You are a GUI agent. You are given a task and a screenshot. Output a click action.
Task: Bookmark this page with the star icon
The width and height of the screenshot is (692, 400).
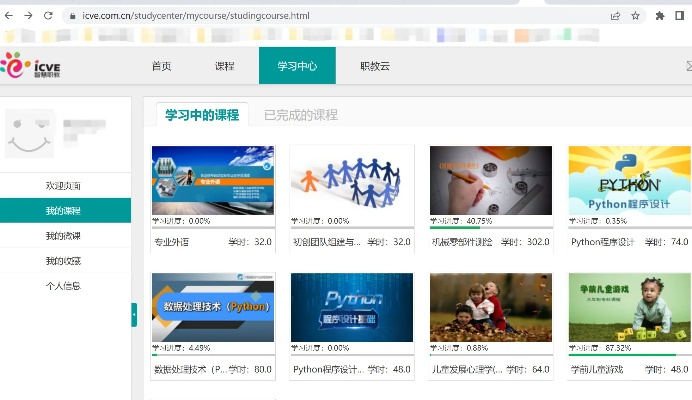[x=635, y=16]
